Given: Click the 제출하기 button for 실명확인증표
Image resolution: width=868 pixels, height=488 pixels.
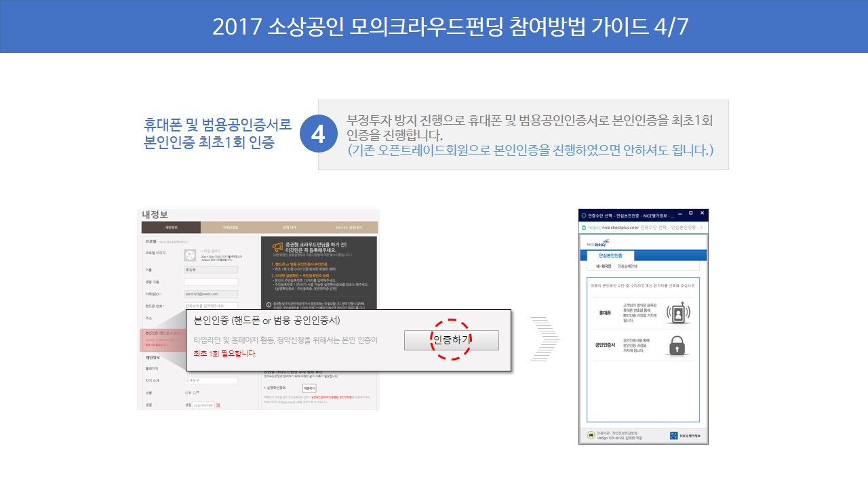Looking at the screenshot, I should (309, 388).
